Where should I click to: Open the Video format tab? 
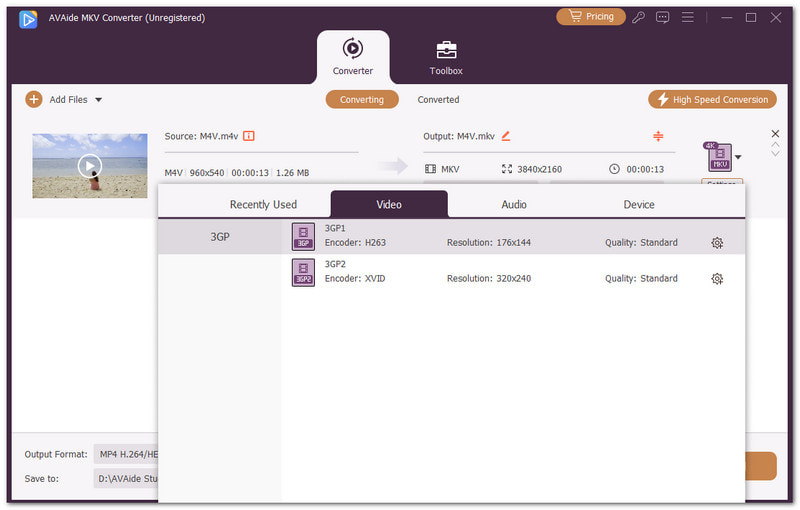pos(389,205)
